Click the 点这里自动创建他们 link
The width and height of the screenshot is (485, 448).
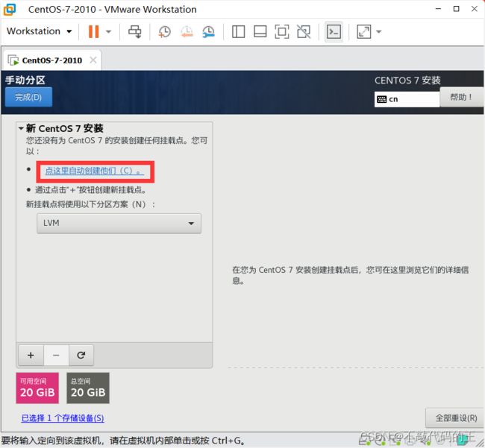(x=94, y=171)
